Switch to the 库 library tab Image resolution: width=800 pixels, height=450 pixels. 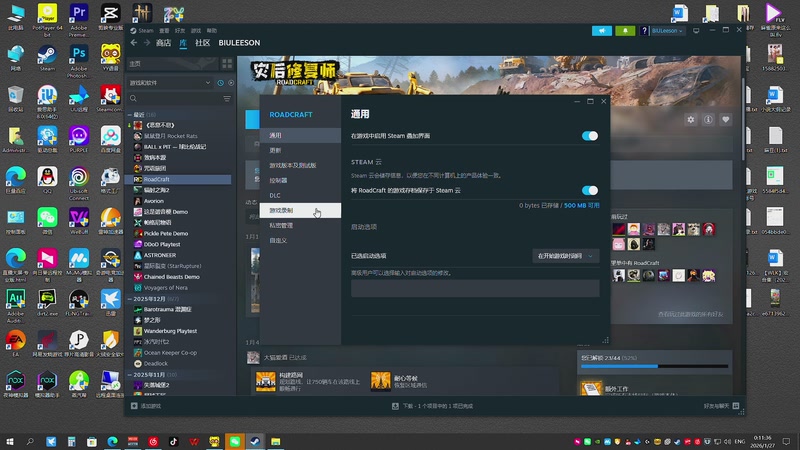[x=183, y=43]
